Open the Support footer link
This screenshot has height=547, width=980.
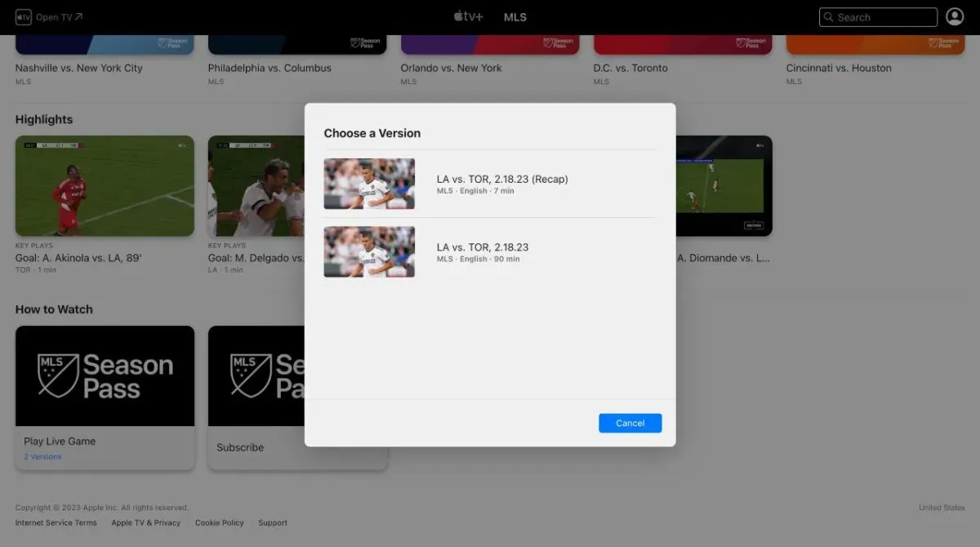coord(273,523)
